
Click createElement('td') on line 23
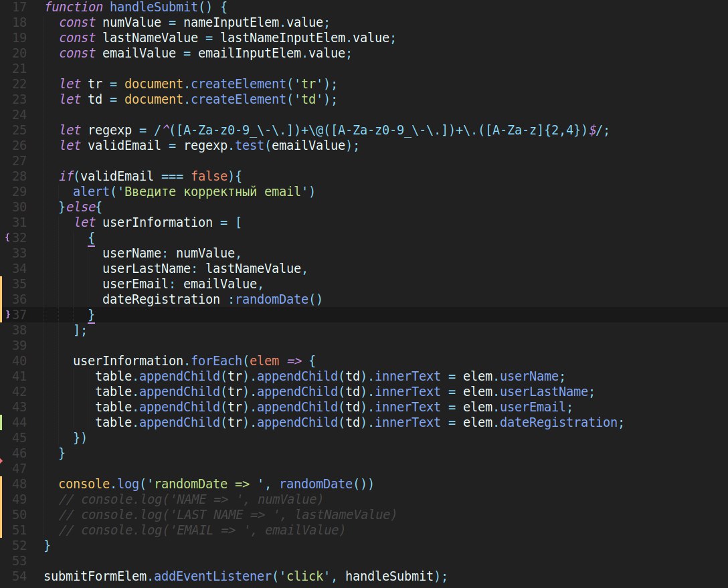(x=261, y=99)
